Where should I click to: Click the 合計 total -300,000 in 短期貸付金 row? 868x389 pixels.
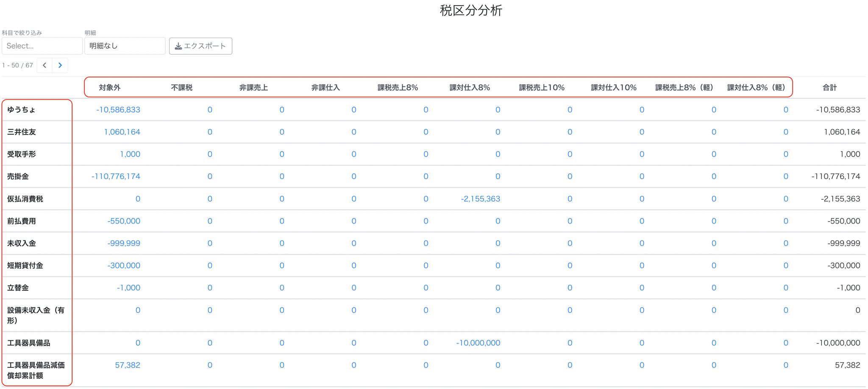tap(844, 265)
